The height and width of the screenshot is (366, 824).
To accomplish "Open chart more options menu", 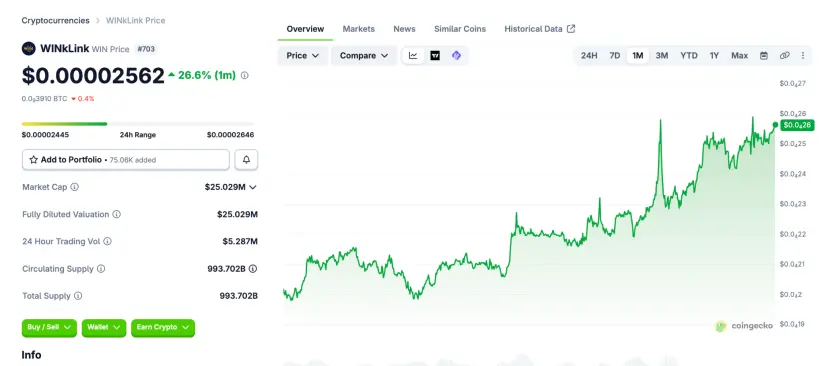I will pyautogui.click(x=802, y=56).
